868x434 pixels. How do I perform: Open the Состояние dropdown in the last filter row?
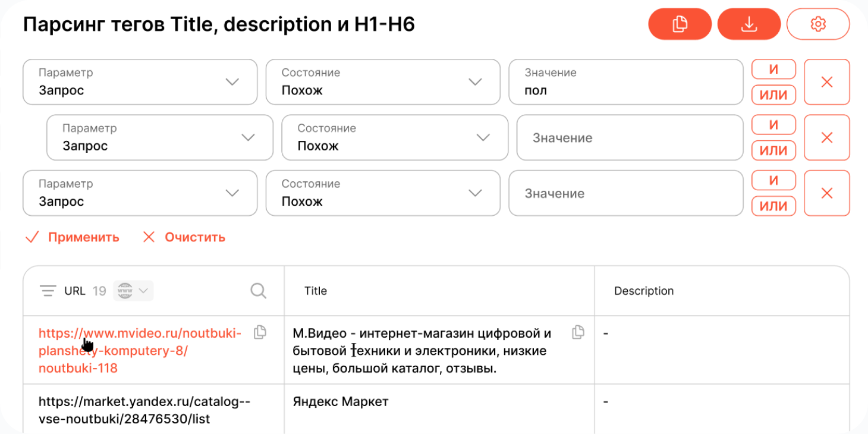[383, 193]
